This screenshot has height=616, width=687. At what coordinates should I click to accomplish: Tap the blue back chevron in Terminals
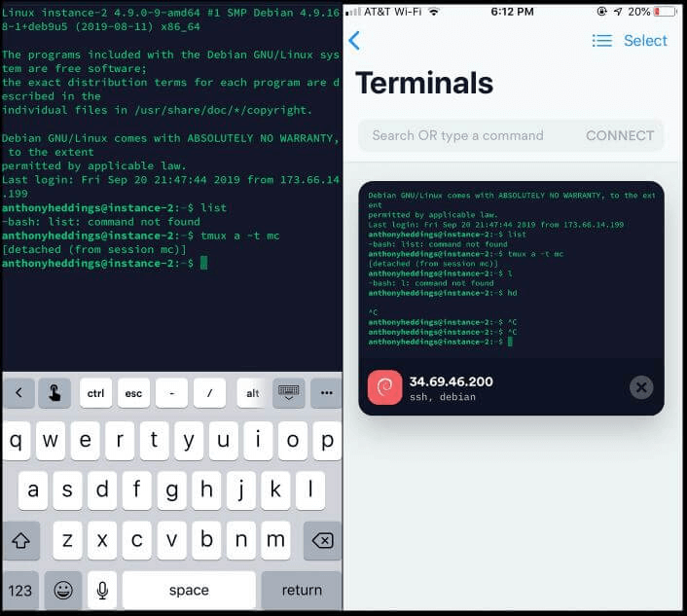[354, 41]
